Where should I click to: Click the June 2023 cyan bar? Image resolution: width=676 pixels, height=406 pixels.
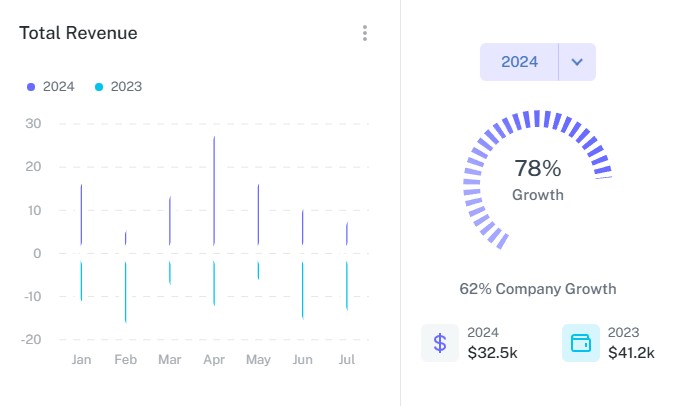tap(302, 290)
